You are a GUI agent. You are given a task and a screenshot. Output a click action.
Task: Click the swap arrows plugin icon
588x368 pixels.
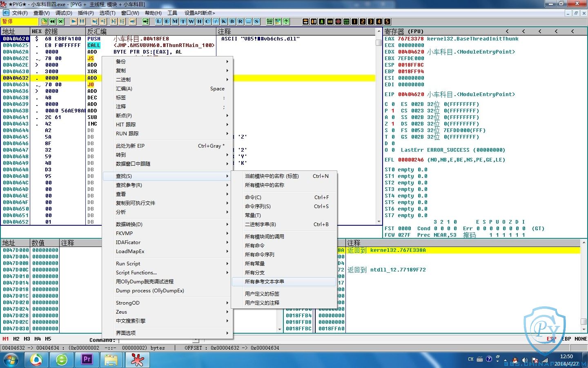click(x=306, y=21)
